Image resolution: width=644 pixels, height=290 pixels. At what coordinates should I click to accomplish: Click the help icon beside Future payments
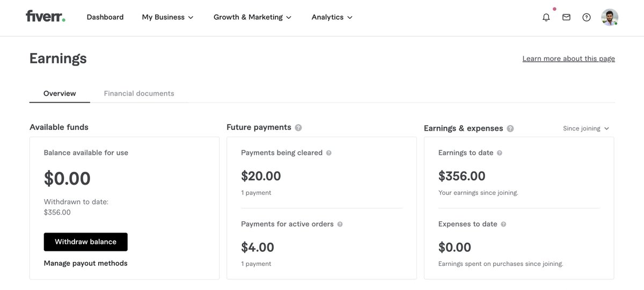(x=298, y=128)
